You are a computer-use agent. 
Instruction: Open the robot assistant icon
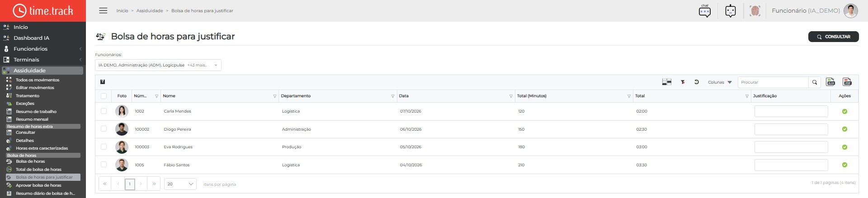point(731,11)
